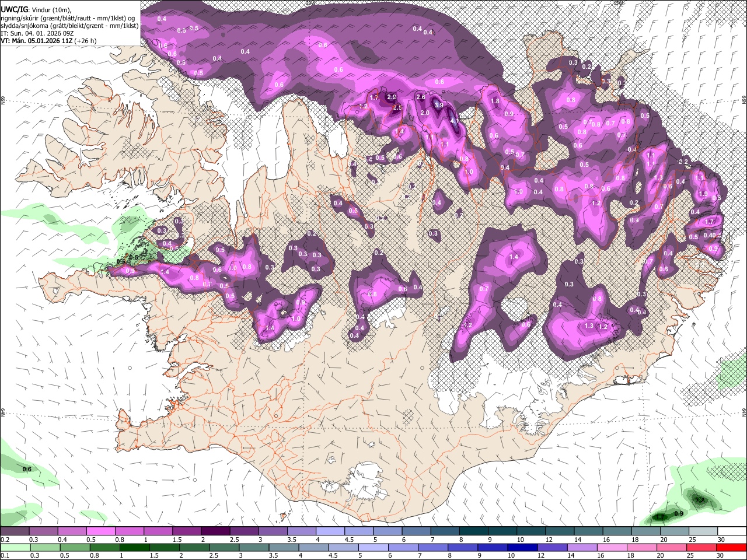Image resolution: width=747 pixels, height=560 pixels.
Task: Click the '3.9' snowfall value on the map
Action: [x=439, y=105]
